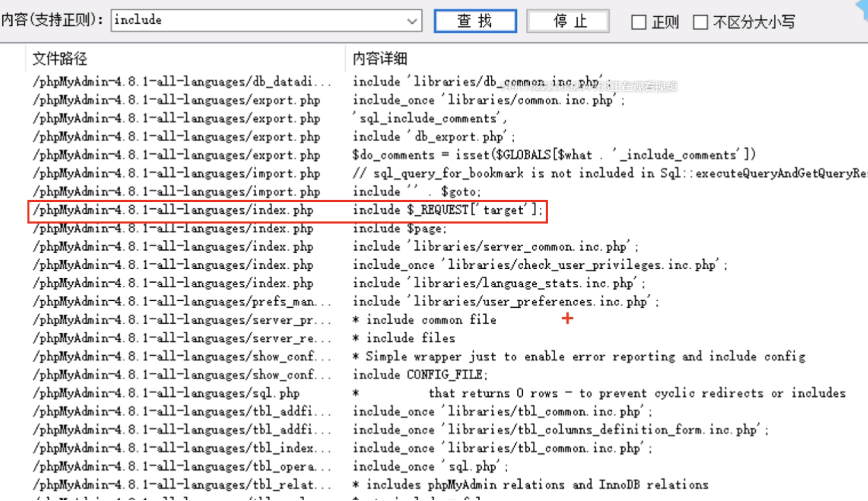The width and height of the screenshot is (868, 501).
Task: Enable the 正则 regex checkbox
Action: tap(639, 22)
